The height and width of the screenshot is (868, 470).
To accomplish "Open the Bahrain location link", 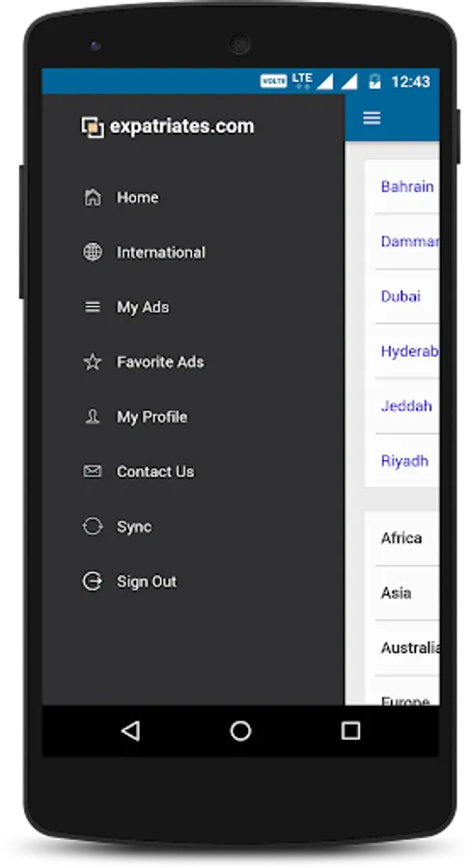I will click(x=407, y=186).
